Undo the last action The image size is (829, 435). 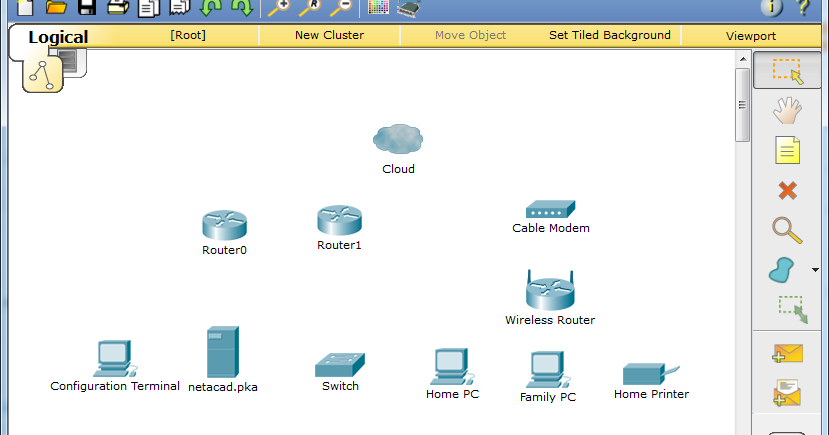pyautogui.click(x=211, y=7)
